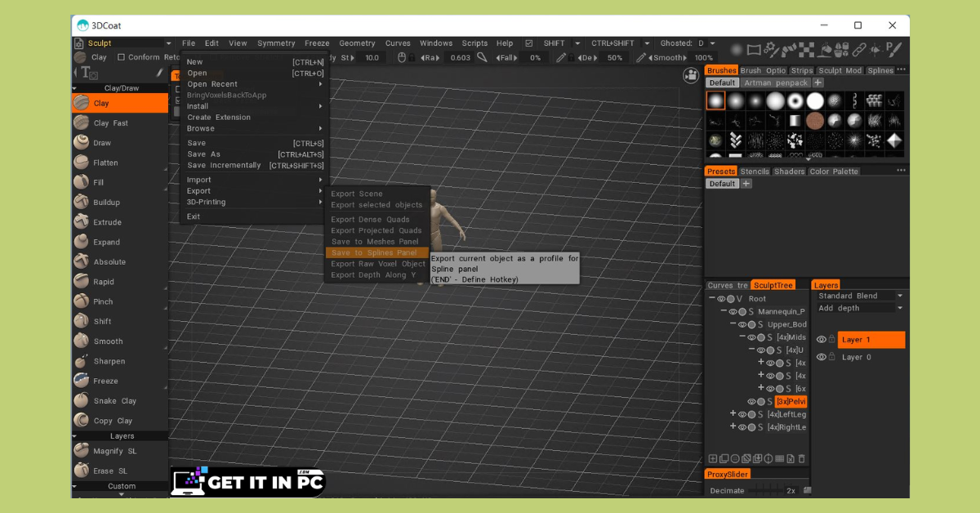Collapse the Root node in SculptTree
Image resolution: width=980 pixels, height=513 pixels.
[x=712, y=299]
